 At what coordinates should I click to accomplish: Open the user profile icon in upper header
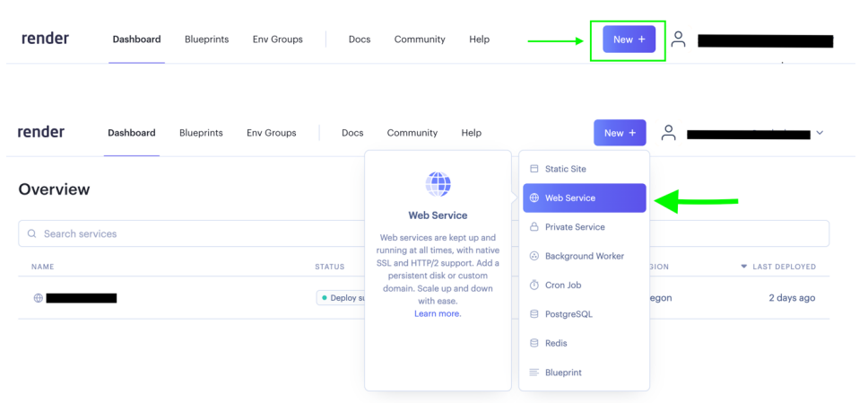coord(678,39)
